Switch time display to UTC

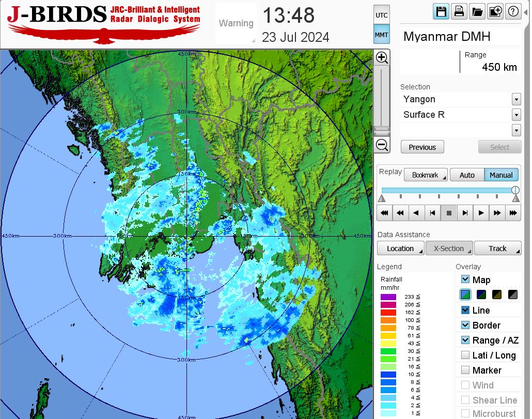[382, 15]
